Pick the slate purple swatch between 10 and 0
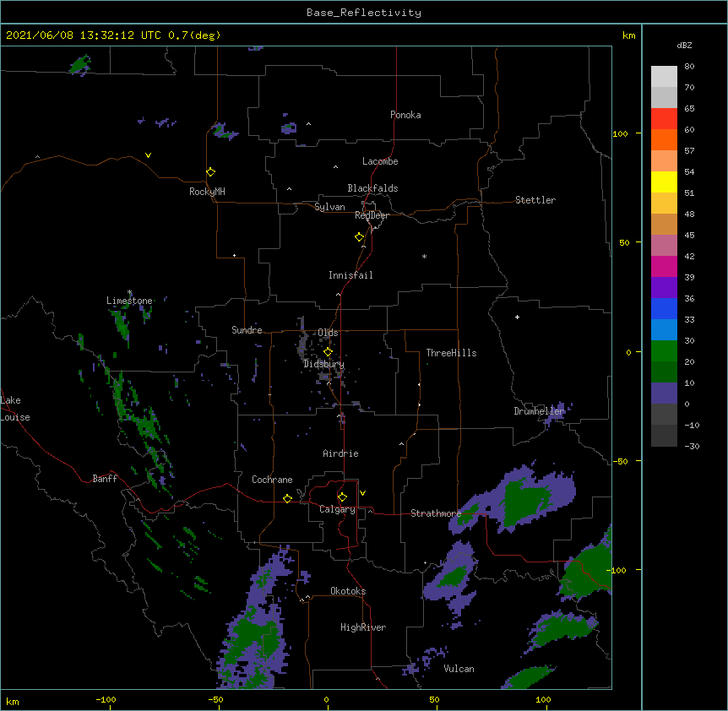This screenshot has width=728, height=711. (x=664, y=393)
